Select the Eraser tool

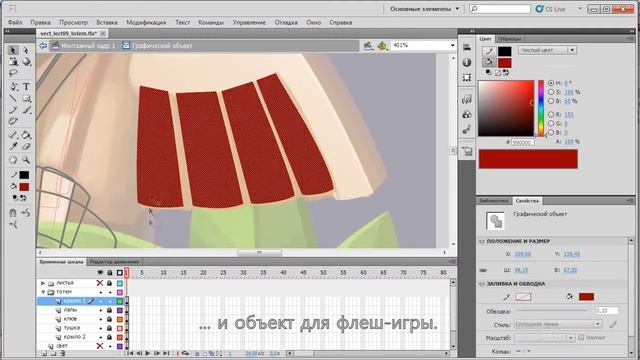pos(26,146)
